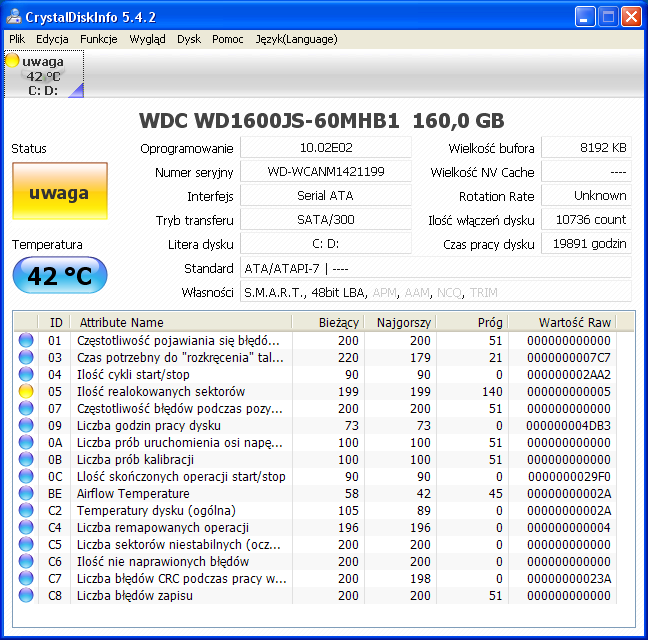Open the Edycja menu
The width and height of the screenshot is (648, 640).
pyautogui.click(x=52, y=39)
